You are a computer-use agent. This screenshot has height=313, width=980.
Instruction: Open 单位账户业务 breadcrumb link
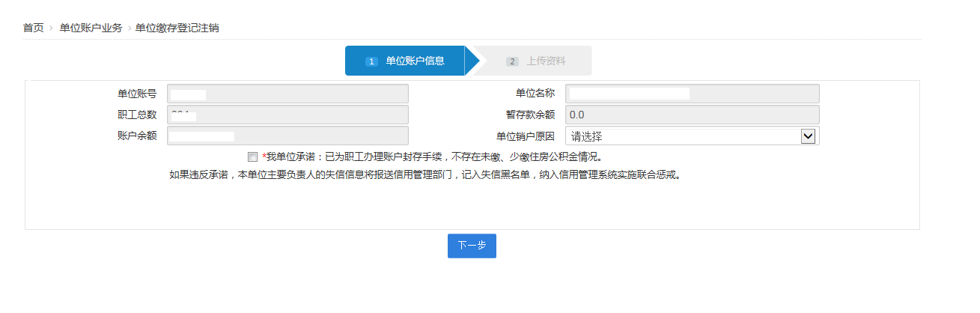(x=91, y=28)
